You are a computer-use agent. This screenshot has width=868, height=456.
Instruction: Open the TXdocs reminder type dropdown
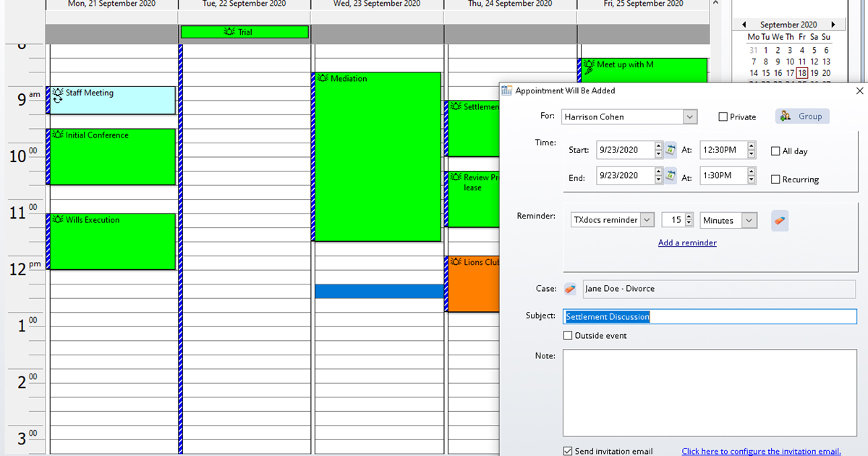pyautogui.click(x=647, y=221)
